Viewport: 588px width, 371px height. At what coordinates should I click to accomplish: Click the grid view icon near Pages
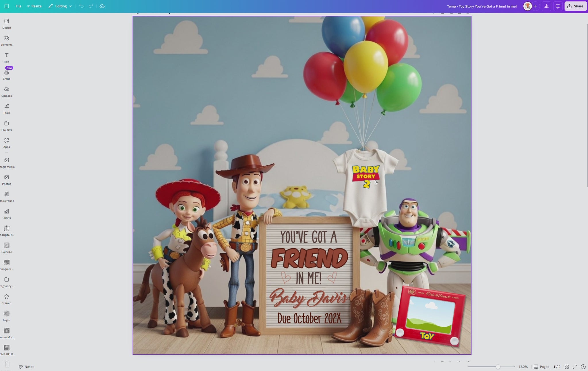point(566,366)
